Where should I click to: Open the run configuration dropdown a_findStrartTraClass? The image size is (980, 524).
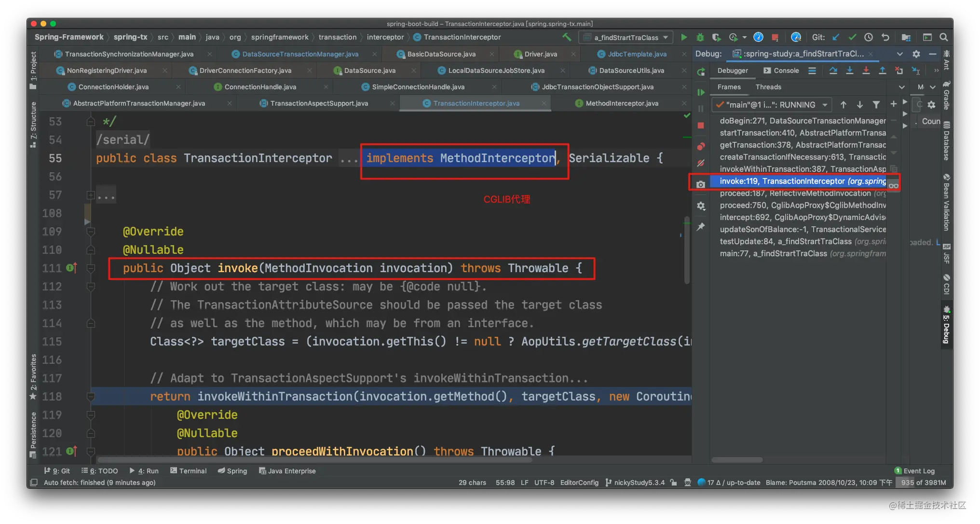626,37
